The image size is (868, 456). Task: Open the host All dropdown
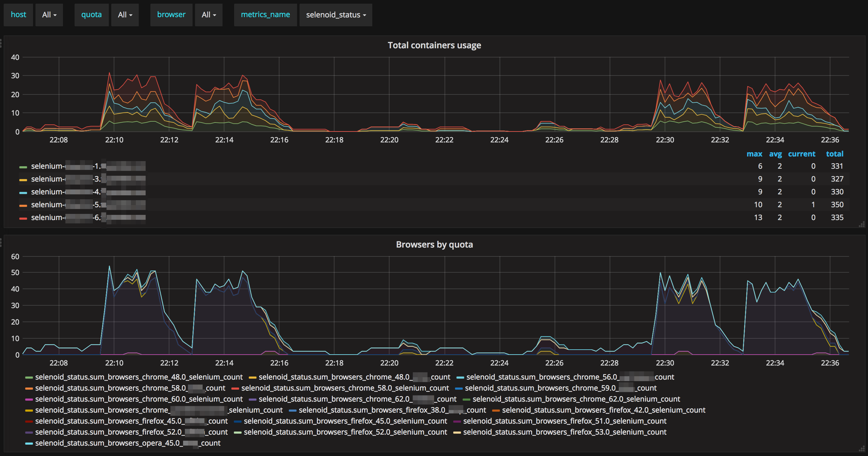(49, 15)
